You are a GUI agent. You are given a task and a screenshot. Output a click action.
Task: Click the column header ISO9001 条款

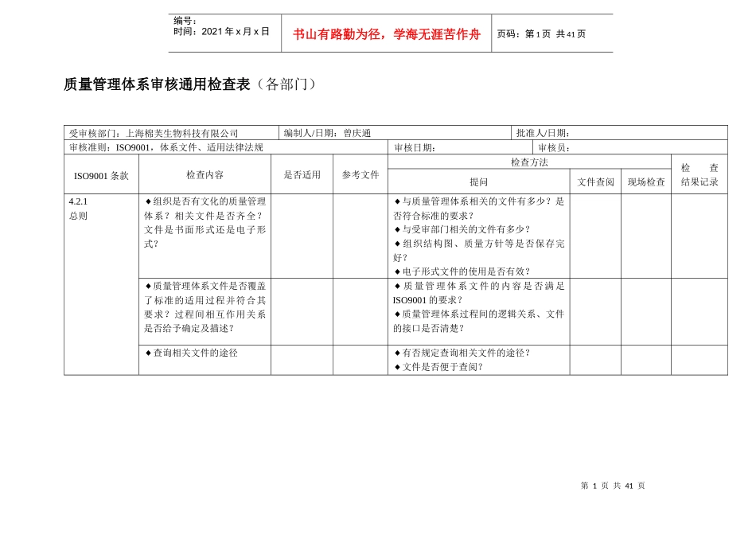(101, 176)
